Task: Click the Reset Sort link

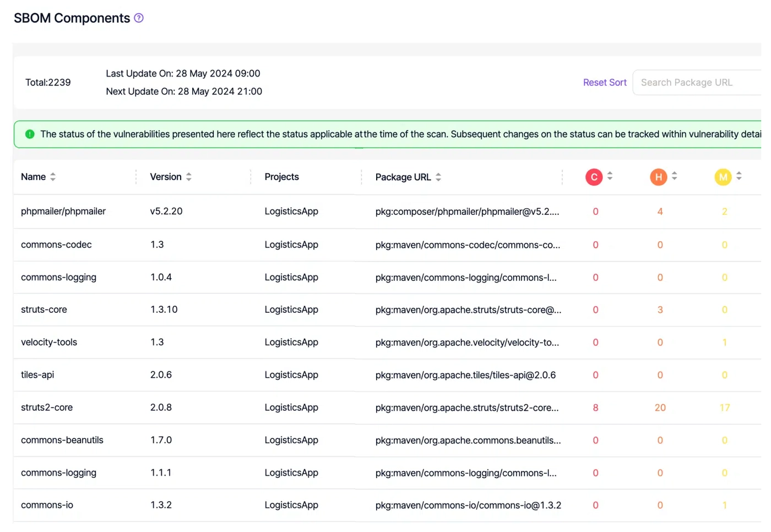Action: pos(604,83)
